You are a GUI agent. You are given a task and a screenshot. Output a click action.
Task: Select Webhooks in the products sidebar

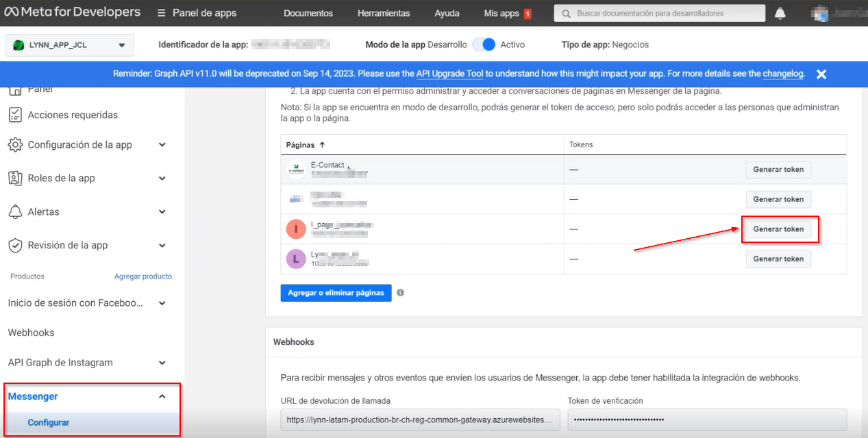pyautogui.click(x=31, y=333)
